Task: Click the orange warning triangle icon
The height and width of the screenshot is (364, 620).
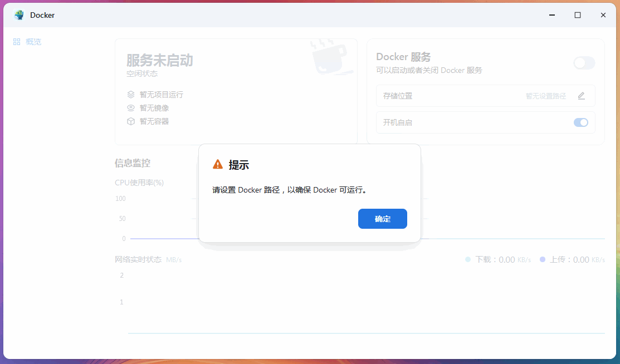Action: [x=217, y=164]
